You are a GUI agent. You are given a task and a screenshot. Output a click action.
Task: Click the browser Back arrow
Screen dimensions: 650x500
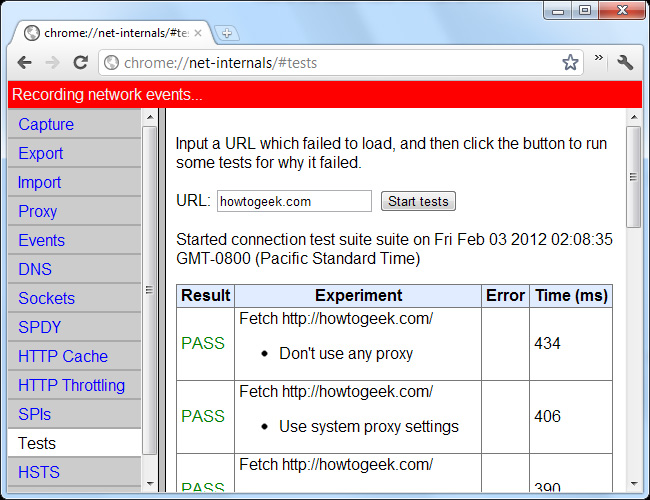(25, 63)
